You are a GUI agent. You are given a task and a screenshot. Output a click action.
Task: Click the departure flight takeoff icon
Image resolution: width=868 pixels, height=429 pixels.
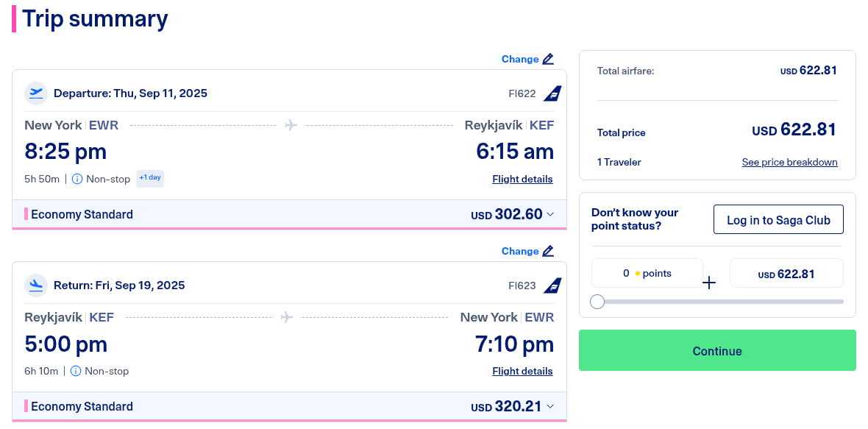coord(36,93)
